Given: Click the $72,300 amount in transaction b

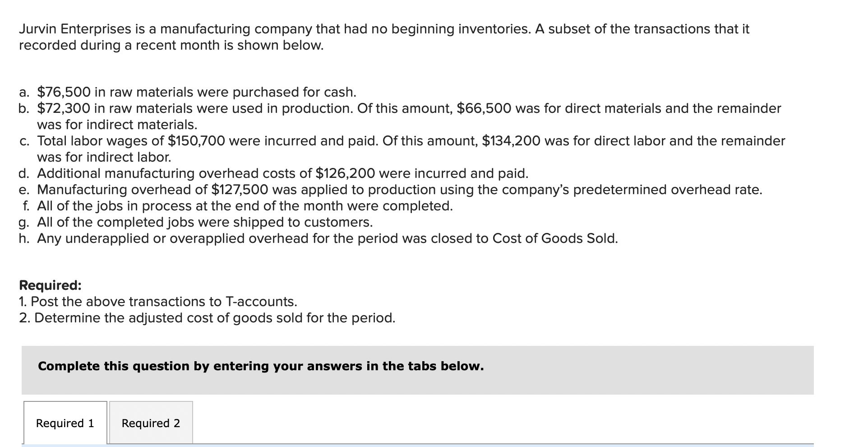Looking at the screenshot, I should tap(64, 108).
